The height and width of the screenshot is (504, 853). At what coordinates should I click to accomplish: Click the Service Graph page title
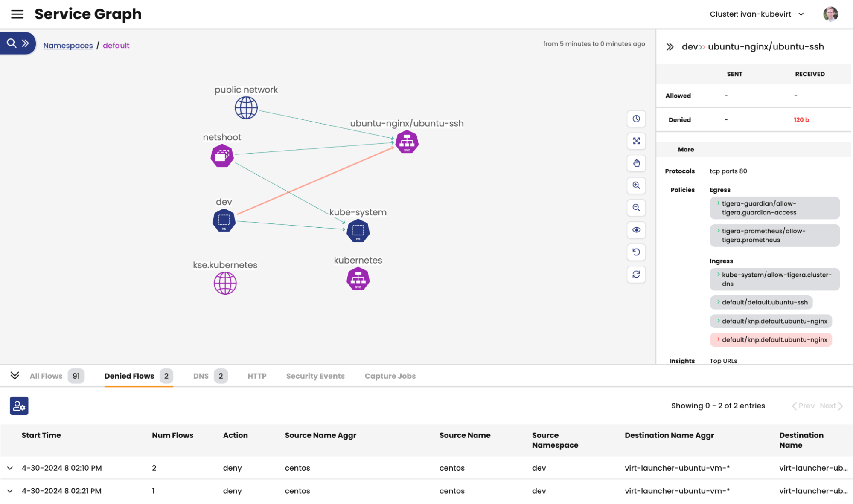pos(88,14)
